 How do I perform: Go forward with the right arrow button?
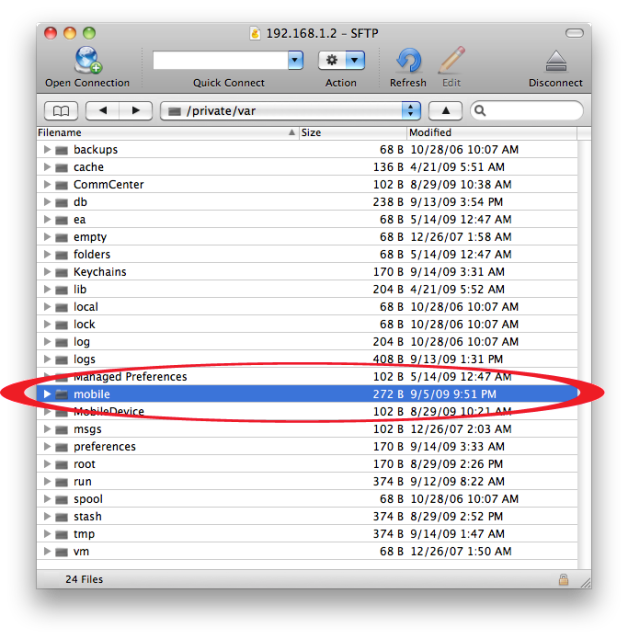pos(136,111)
